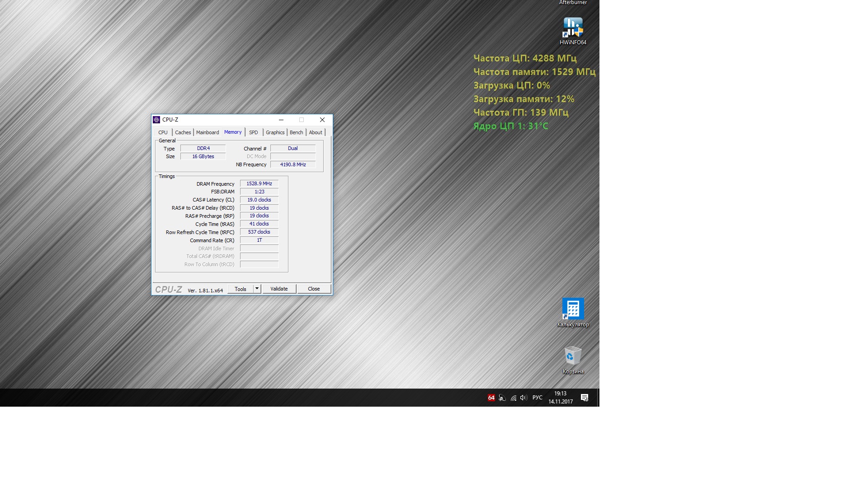868x488 pixels.
Task: Switch to the Caches tab
Action: (183, 132)
